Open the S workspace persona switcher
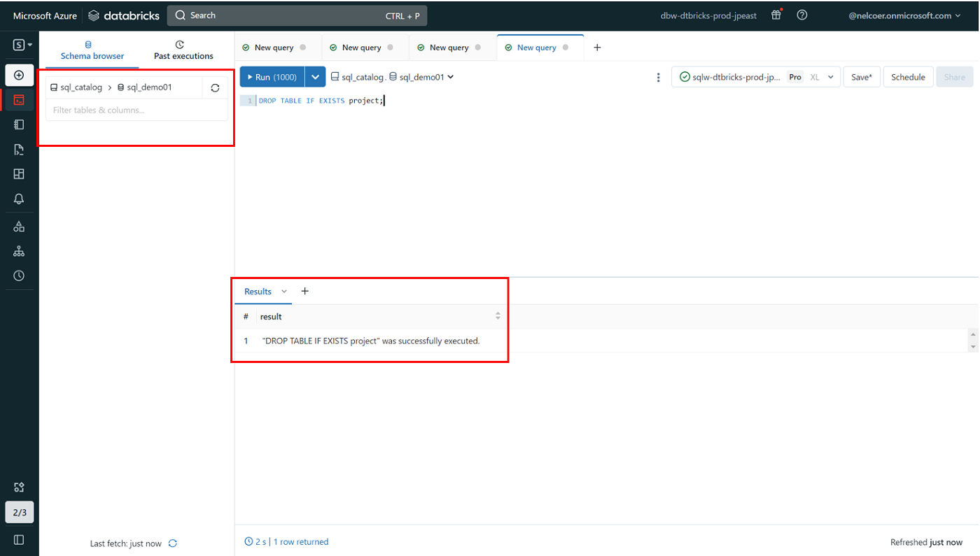 tap(22, 45)
